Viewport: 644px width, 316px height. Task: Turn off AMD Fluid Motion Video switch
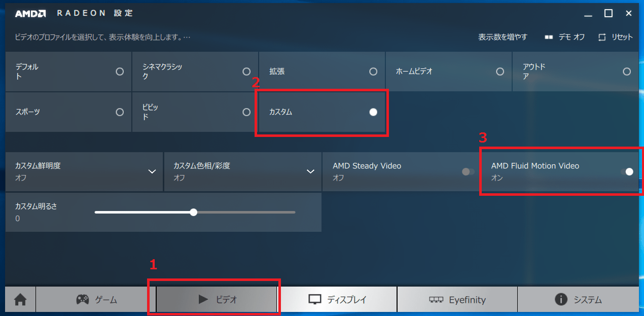(x=627, y=172)
